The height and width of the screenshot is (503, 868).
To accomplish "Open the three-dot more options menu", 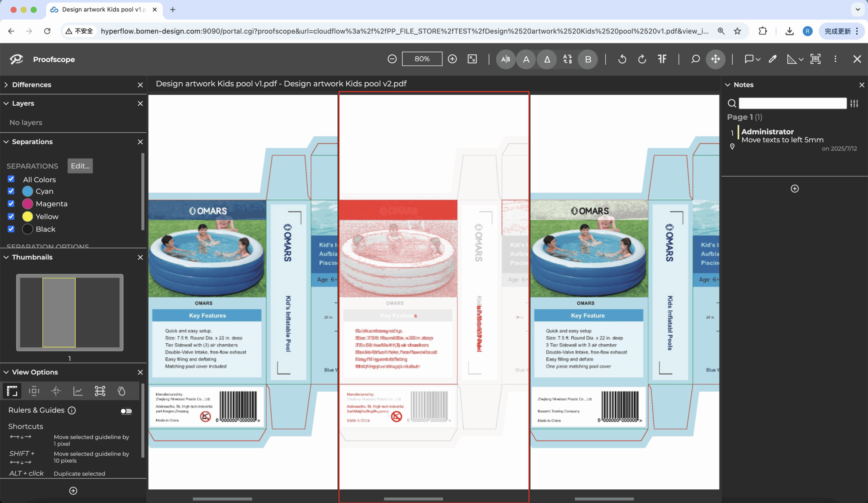I will [835, 59].
